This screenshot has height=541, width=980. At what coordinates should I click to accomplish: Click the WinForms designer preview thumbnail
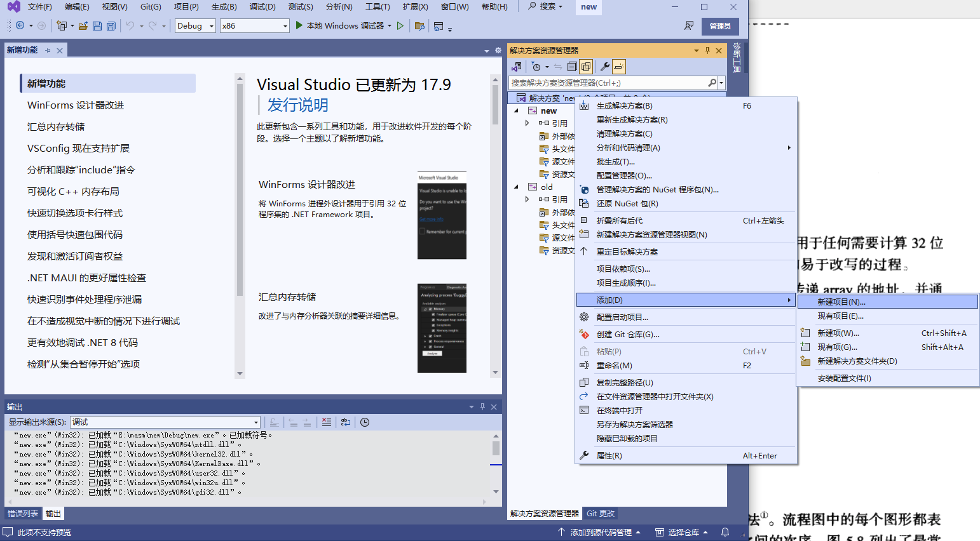click(x=442, y=215)
